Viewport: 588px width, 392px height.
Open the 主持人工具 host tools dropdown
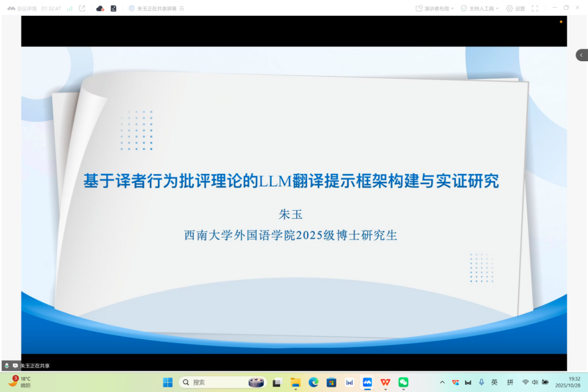point(480,8)
